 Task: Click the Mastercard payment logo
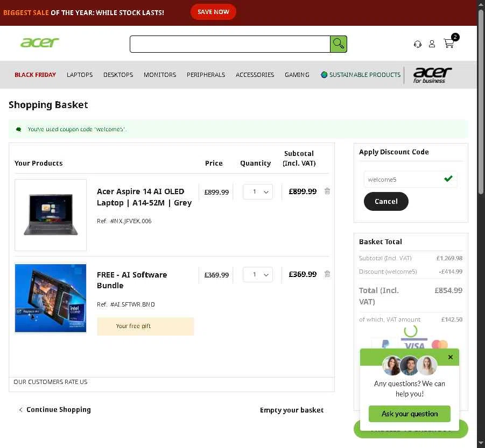[x=440, y=344]
